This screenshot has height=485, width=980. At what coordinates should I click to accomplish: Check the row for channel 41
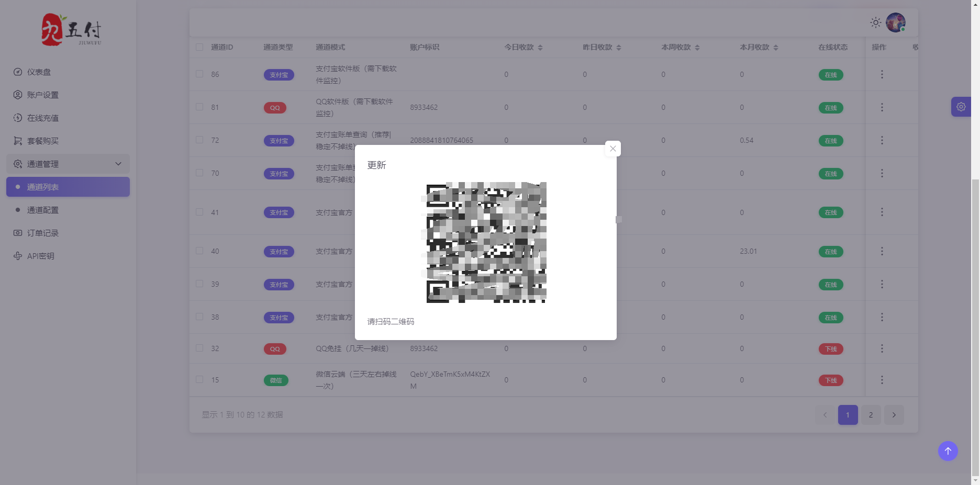(199, 212)
